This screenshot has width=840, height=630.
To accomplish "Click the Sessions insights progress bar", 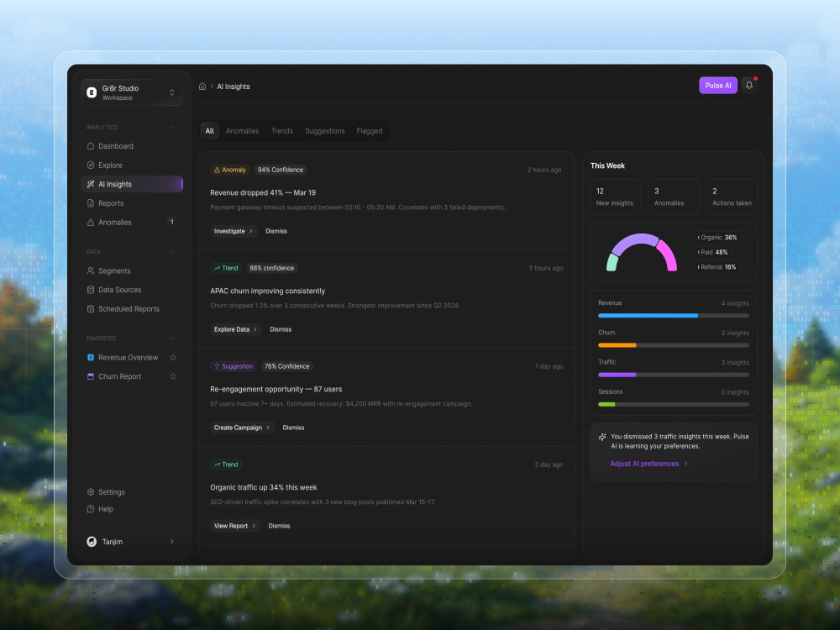I will 674,404.
